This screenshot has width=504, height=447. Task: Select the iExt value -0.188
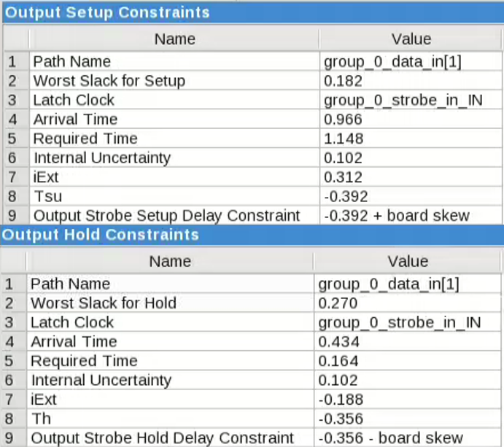(x=338, y=400)
